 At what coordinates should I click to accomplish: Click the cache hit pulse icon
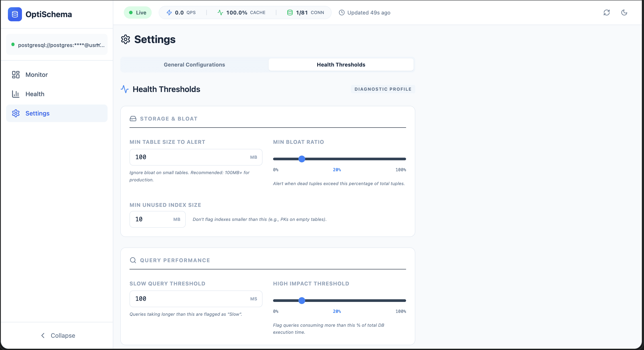[x=220, y=13]
